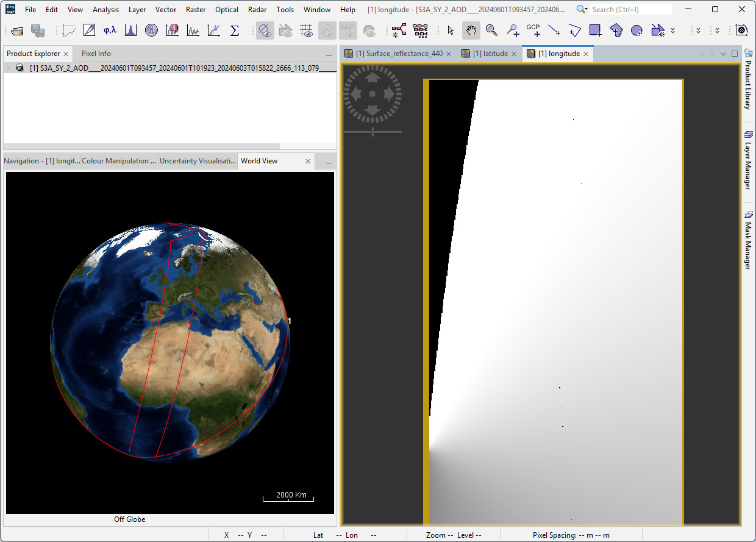756x542 pixels.
Task: Select the Rectangle drawing tool
Action: 594,30
